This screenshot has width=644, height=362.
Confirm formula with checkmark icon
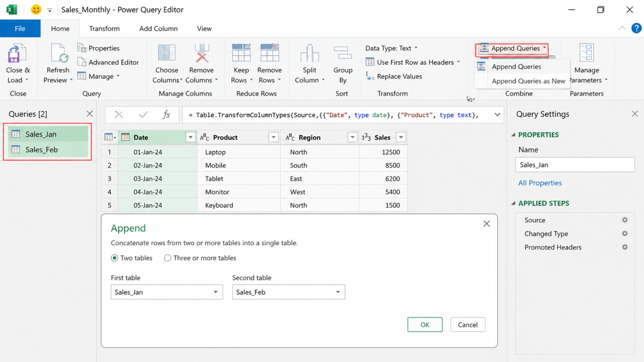pyautogui.click(x=143, y=115)
